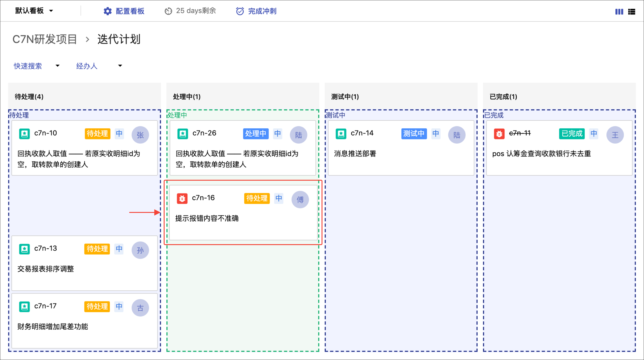Screen dimensions: 644x360
Task: Click c7n-10 summary about 回执收款人取值
Action: click(x=79, y=159)
